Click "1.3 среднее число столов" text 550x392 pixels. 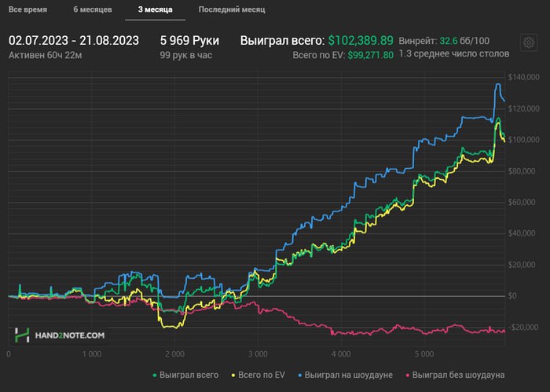pyautogui.click(x=454, y=53)
